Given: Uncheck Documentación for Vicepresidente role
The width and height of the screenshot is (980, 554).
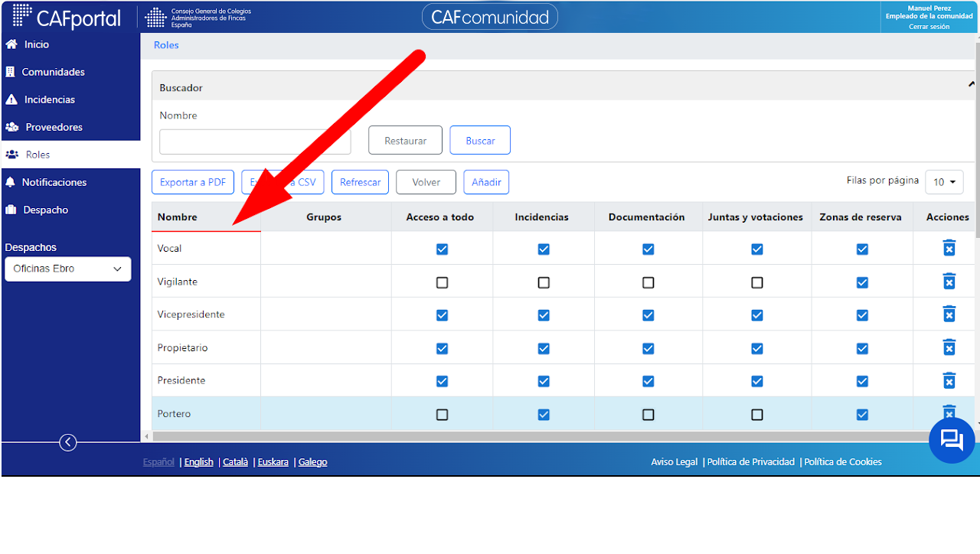Looking at the screenshot, I should pos(648,314).
